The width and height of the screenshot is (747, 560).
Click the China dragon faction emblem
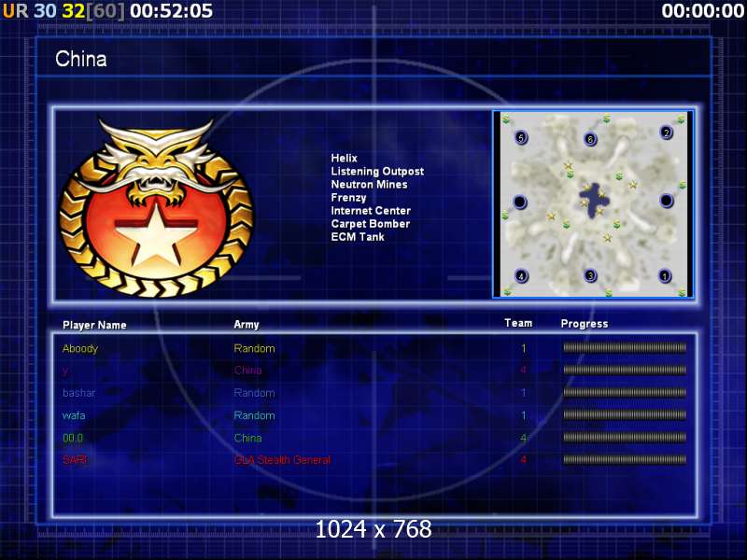pyautogui.click(x=156, y=207)
